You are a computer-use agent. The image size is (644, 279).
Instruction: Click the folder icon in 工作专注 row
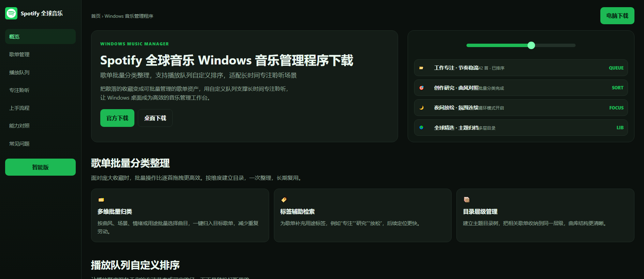pyautogui.click(x=421, y=68)
